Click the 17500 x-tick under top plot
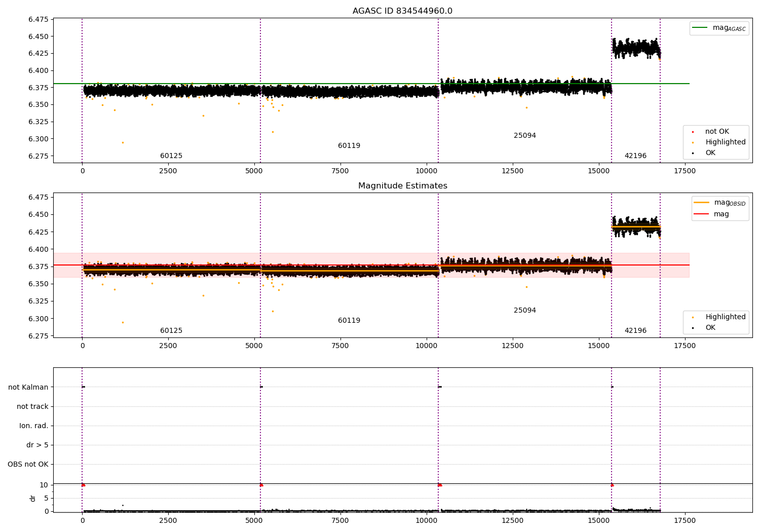The image size is (760, 532). [x=685, y=171]
